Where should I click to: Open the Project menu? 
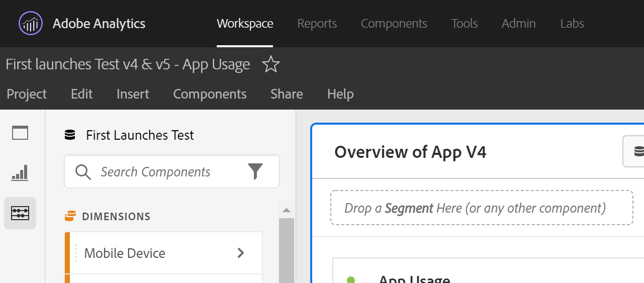pyautogui.click(x=27, y=94)
